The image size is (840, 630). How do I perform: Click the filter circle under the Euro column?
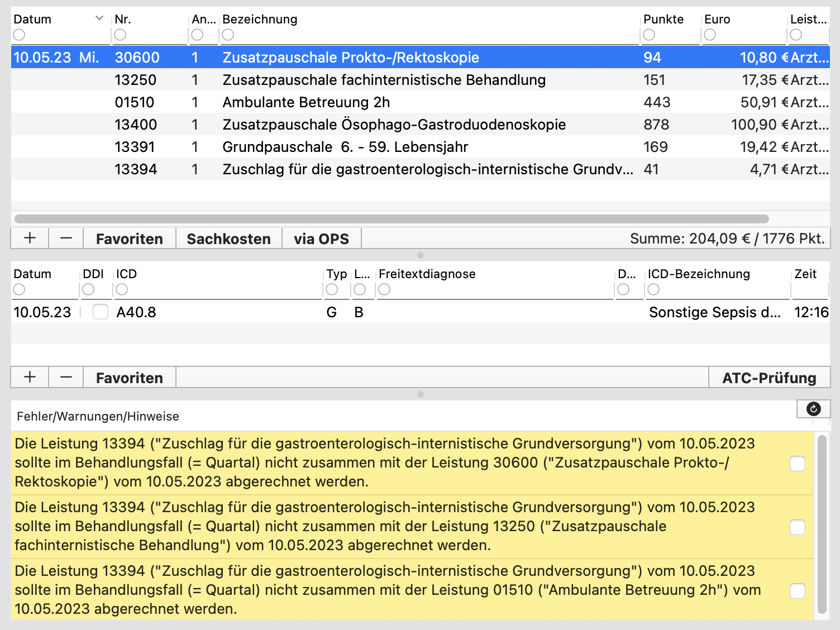point(710,35)
